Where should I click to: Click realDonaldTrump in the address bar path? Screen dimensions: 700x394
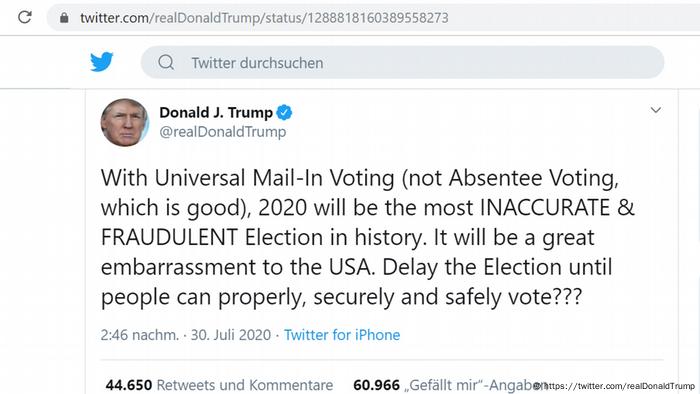tap(207, 18)
